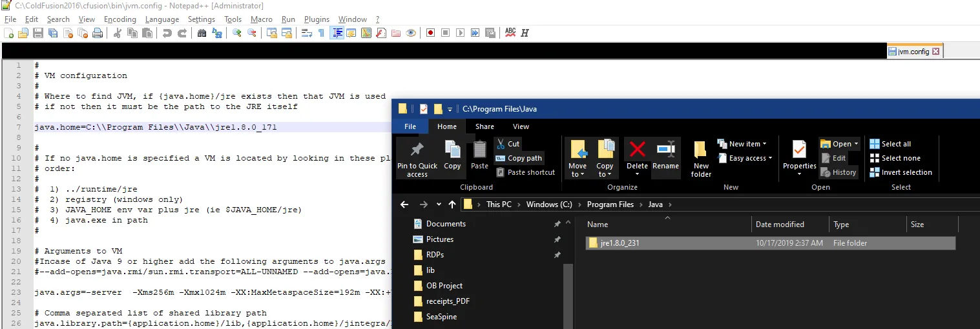Open the Encoding menu
The image size is (980, 329).
120,19
